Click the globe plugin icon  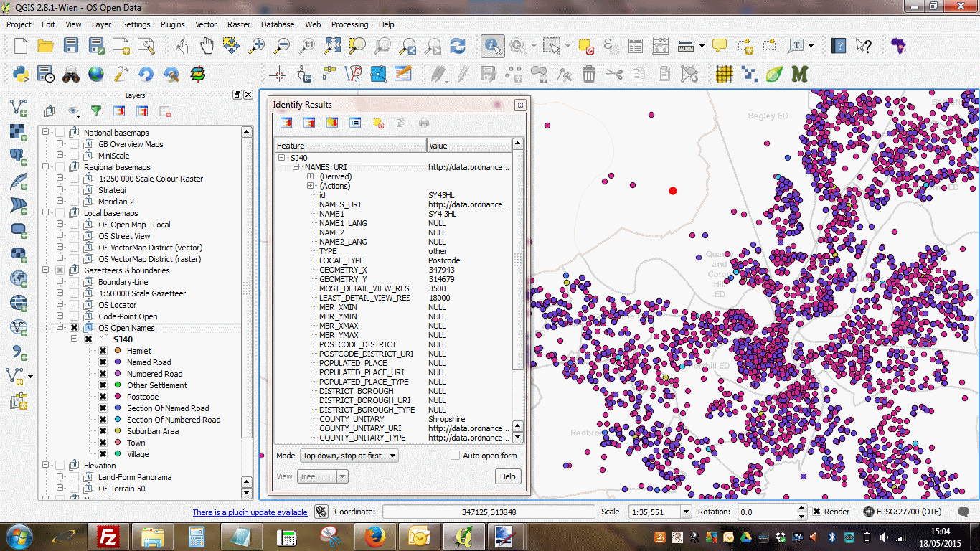point(96,73)
